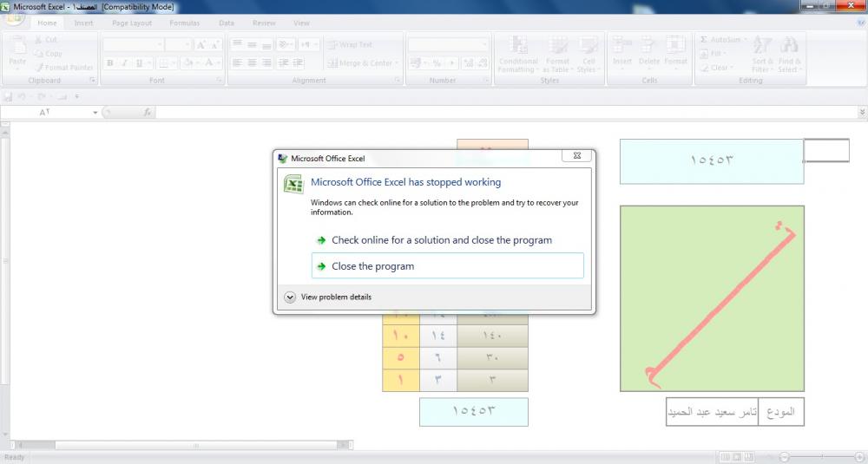Activate the Format Painter
This screenshot has width=868, height=464.
tap(63, 68)
